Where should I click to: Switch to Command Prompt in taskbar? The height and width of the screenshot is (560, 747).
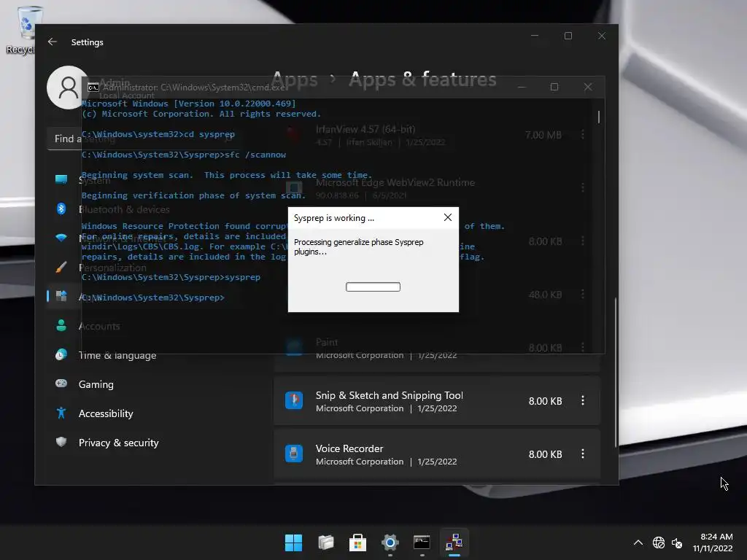(x=422, y=542)
